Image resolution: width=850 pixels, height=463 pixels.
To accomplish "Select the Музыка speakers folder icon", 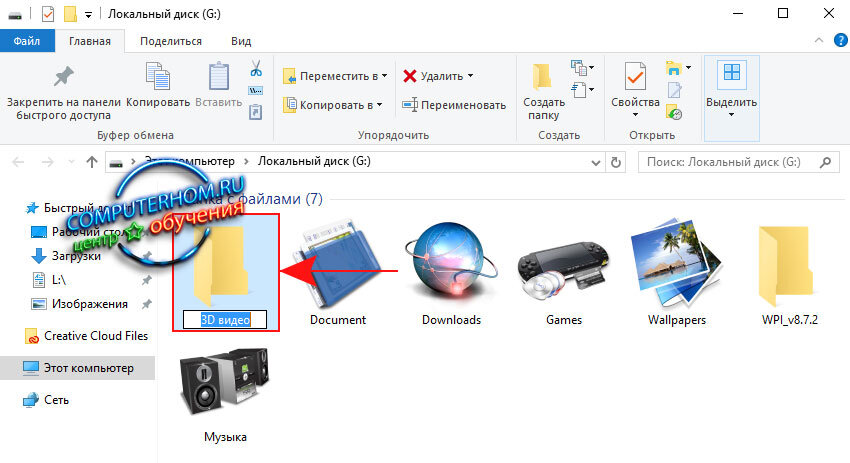I will (225, 383).
